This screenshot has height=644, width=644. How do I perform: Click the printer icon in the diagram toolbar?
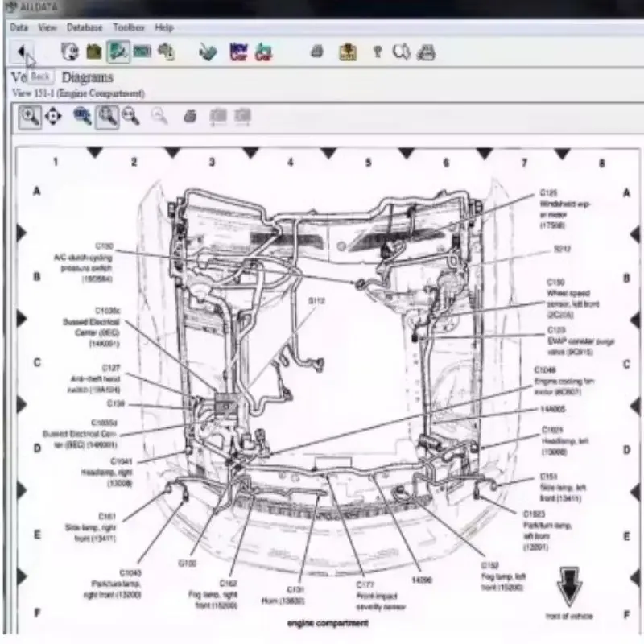[x=190, y=117]
